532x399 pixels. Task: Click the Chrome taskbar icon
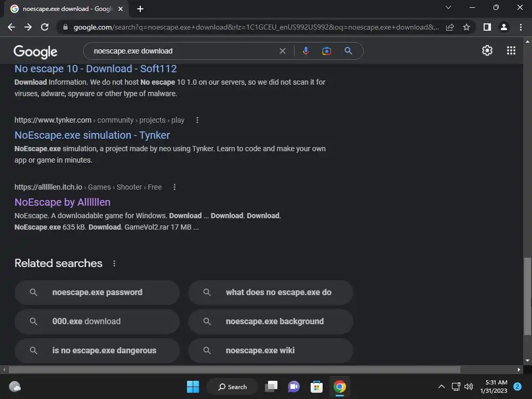point(340,387)
